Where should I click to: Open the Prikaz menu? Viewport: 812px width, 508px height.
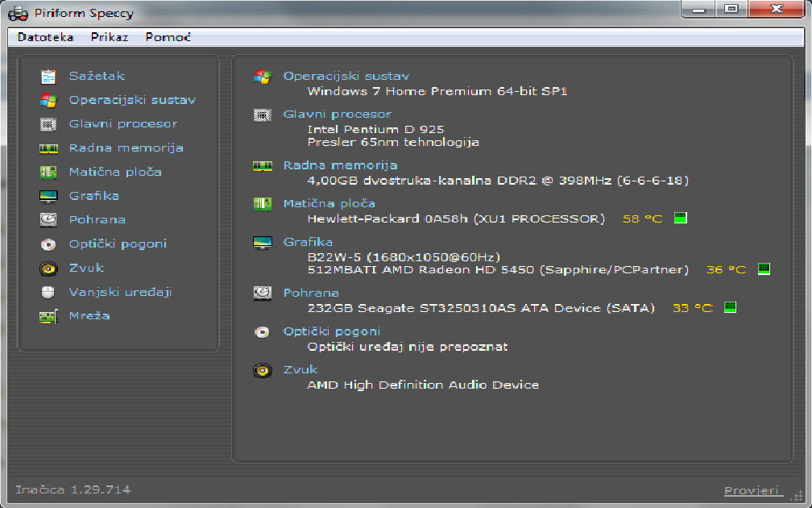109,37
